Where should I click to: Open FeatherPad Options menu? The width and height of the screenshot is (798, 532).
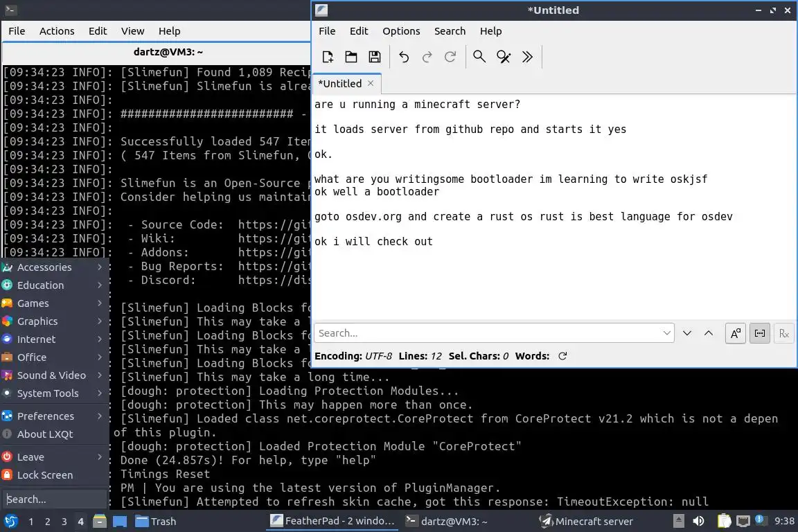401,31
